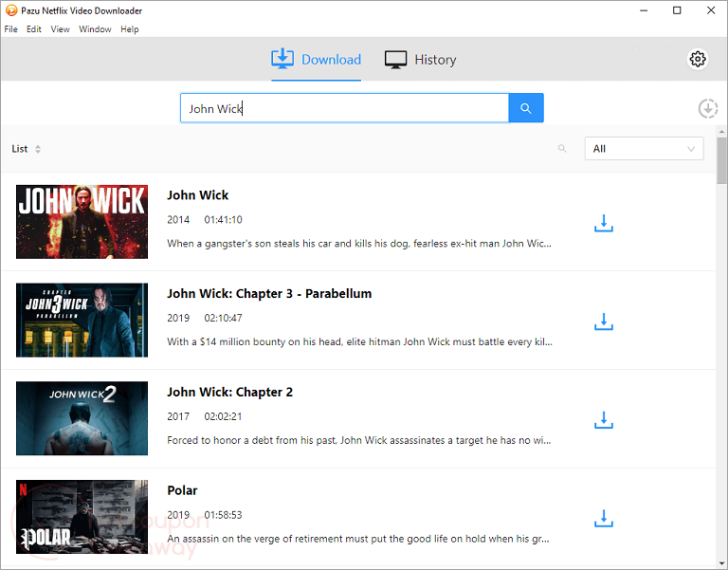Click the description starting "With a $14 million bounty"

(x=360, y=342)
